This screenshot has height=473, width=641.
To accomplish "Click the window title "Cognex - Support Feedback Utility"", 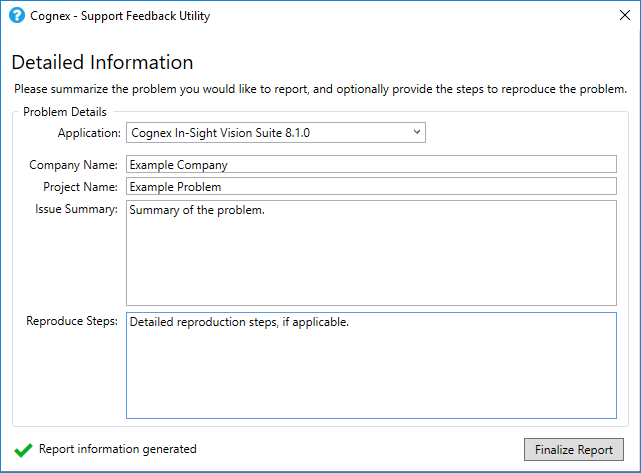I will click(120, 16).
